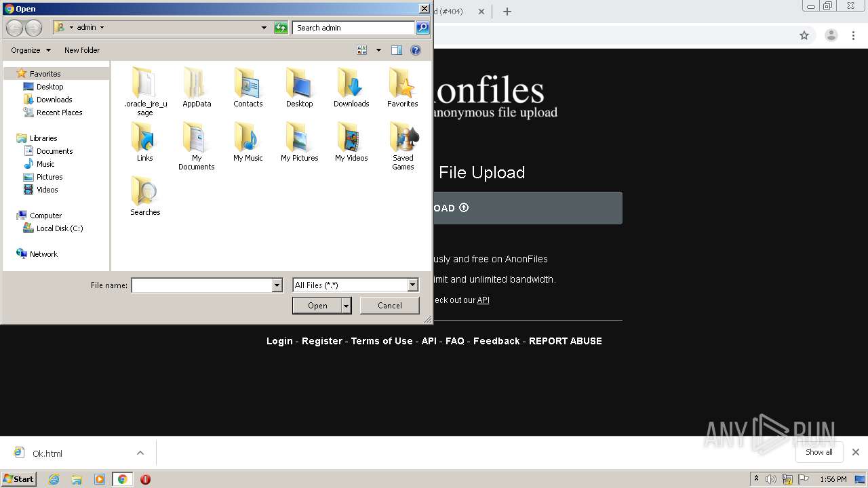Select Documents library
868x488 pixels.
54,151
